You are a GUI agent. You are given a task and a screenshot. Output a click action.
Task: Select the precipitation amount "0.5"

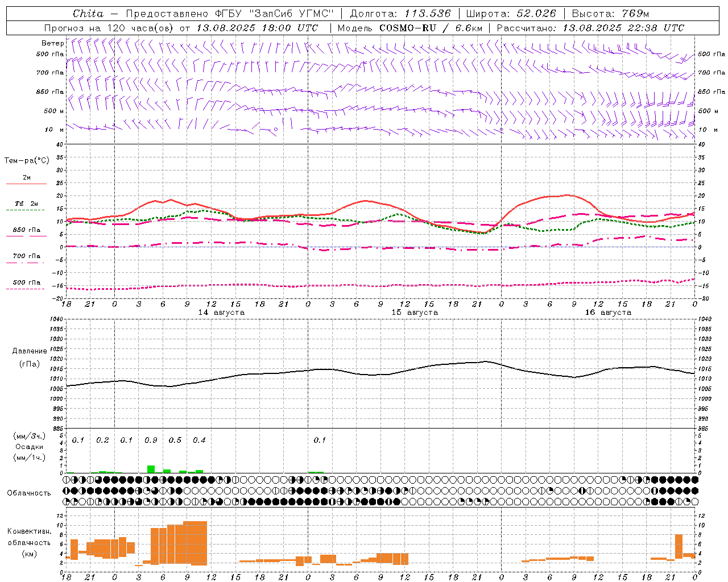pyautogui.click(x=175, y=440)
